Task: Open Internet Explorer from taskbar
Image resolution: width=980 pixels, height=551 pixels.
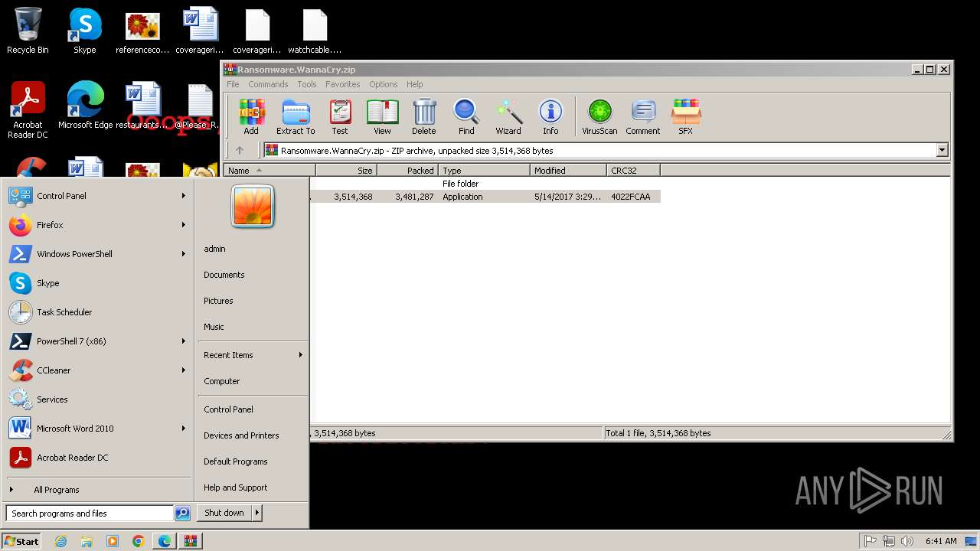Action: click(x=61, y=541)
